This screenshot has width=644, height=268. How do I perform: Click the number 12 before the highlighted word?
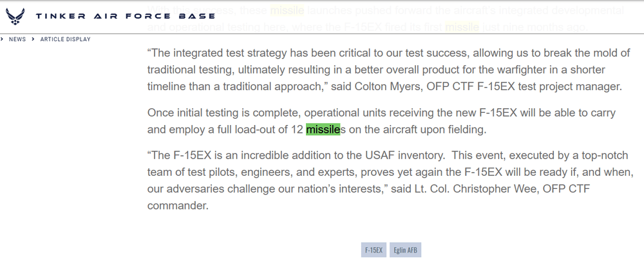(297, 129)
